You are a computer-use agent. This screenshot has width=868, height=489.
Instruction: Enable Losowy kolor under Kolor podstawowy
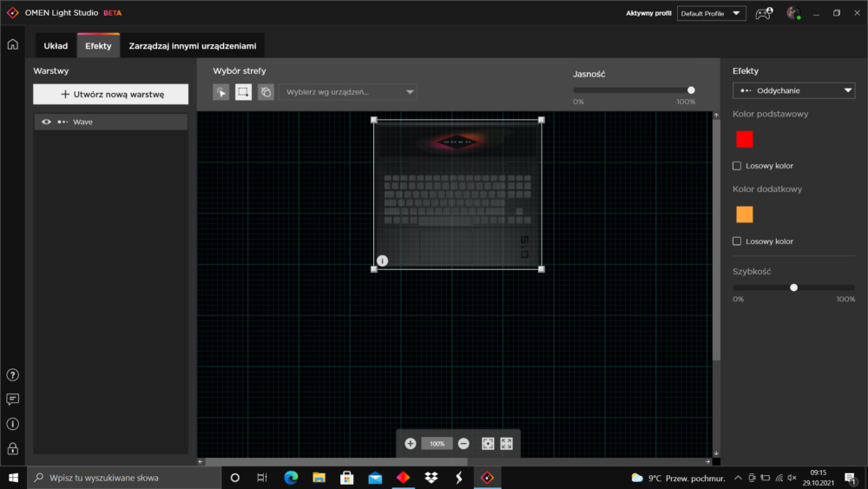[737, 166]
